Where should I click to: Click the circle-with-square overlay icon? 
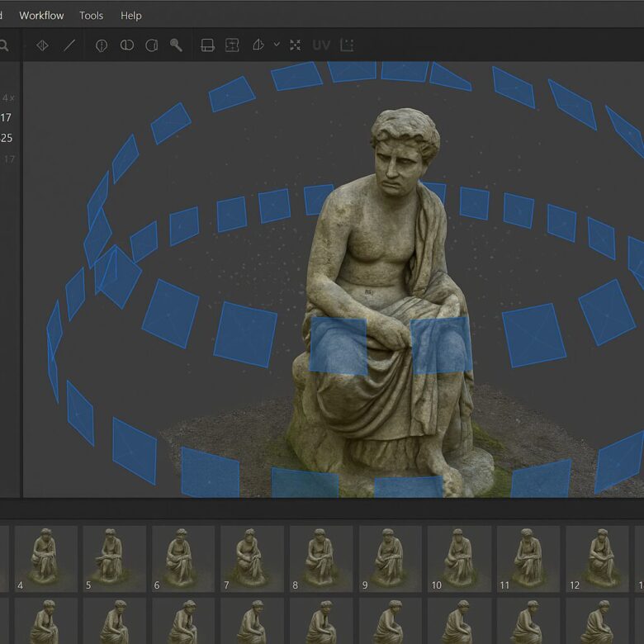click(152, 45)
